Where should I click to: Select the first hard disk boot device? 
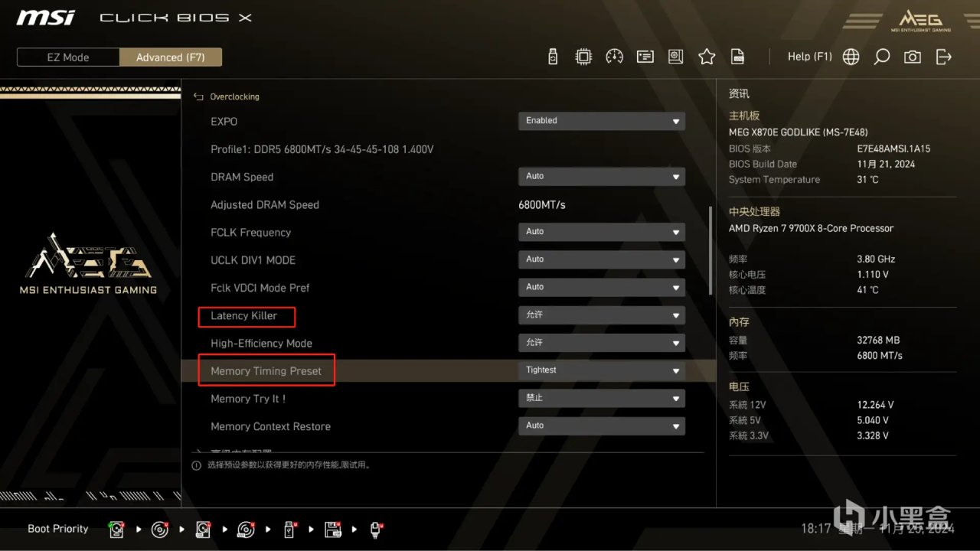(116, 529)
